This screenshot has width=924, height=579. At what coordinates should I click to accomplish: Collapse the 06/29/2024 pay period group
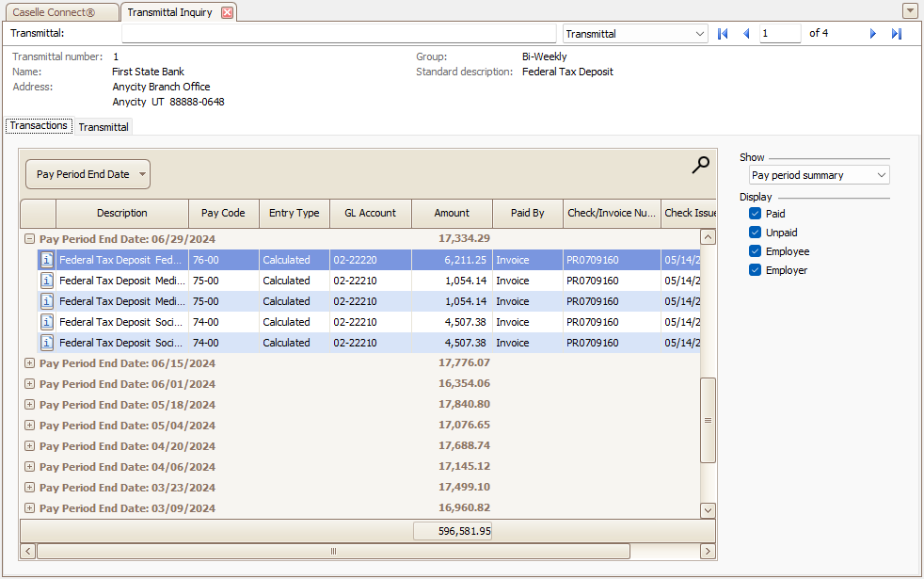29,239
